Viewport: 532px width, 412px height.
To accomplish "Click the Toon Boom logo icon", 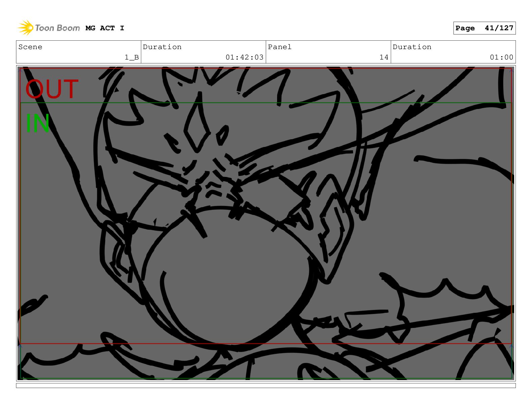I will click(x=26, y=28).
